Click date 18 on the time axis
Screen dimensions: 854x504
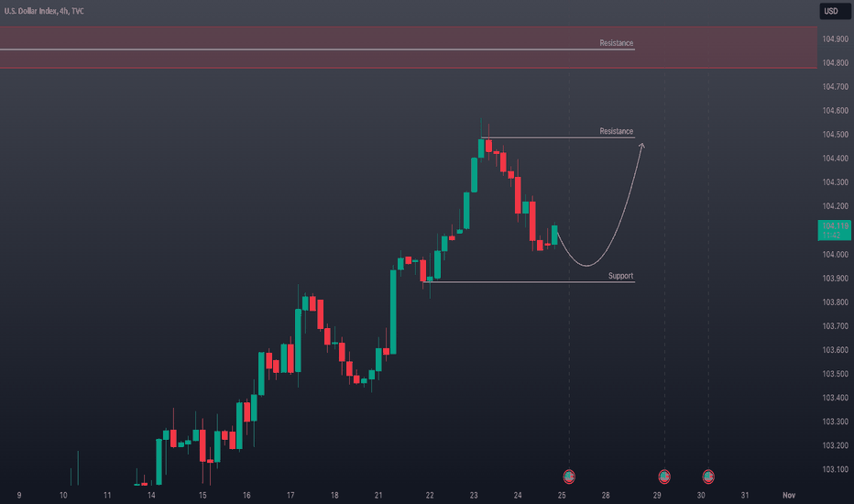click(334, 495)
